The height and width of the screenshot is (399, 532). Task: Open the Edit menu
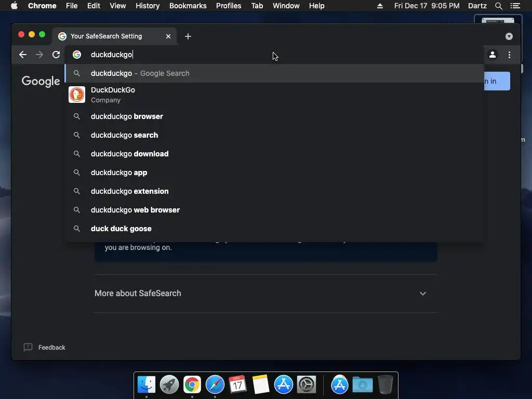click(x=94, y=6)
